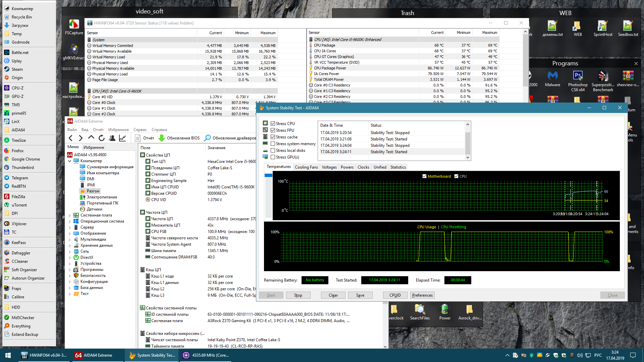This screenshot has width=644, height=362.
Task: Expand the Системная плата tree node
Action: pos(70,215)
